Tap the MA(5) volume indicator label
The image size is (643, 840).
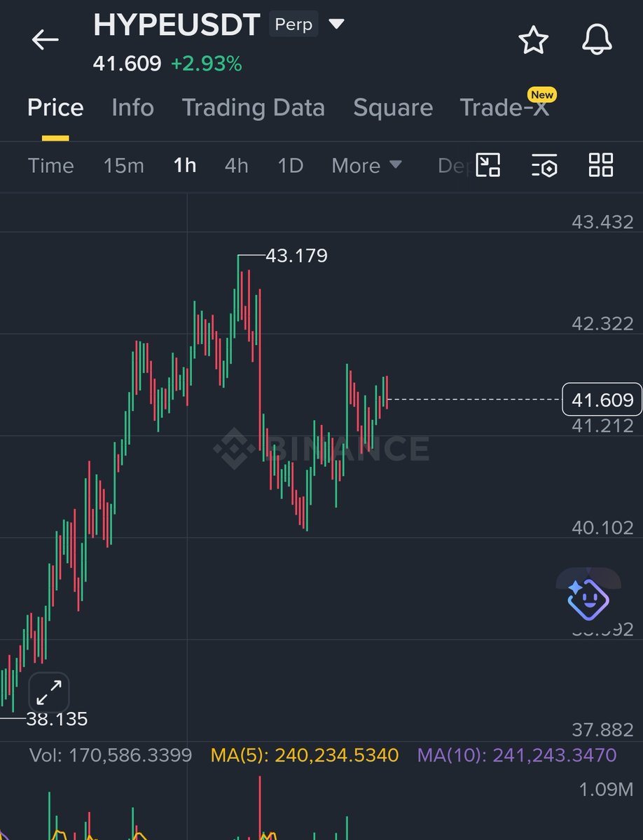304,755
